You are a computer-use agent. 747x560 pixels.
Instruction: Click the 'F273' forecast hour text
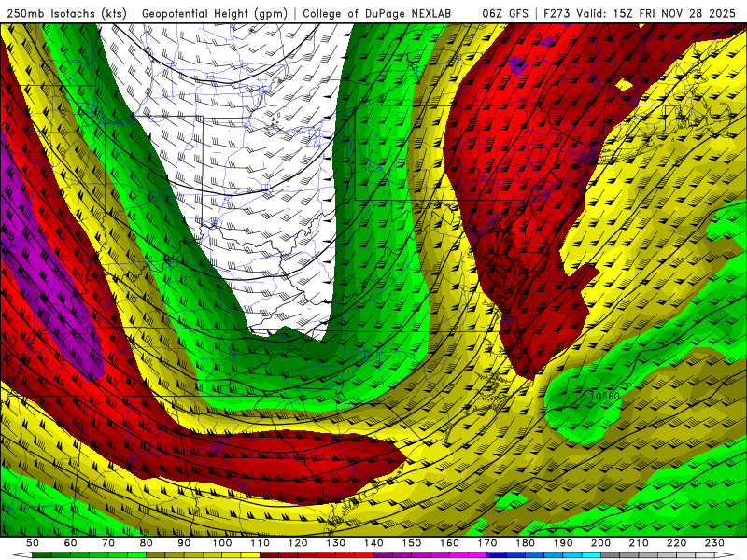pos(557,14)
